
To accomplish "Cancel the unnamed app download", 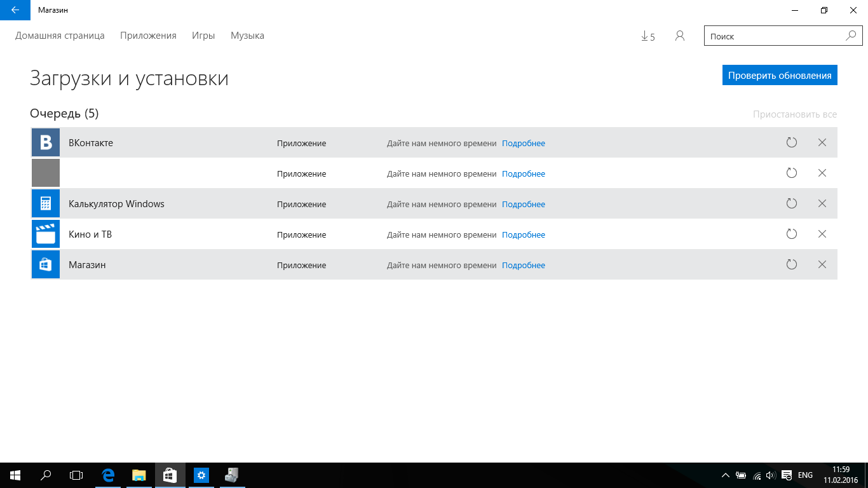I will pyautogui.click(x=822, y=173).
